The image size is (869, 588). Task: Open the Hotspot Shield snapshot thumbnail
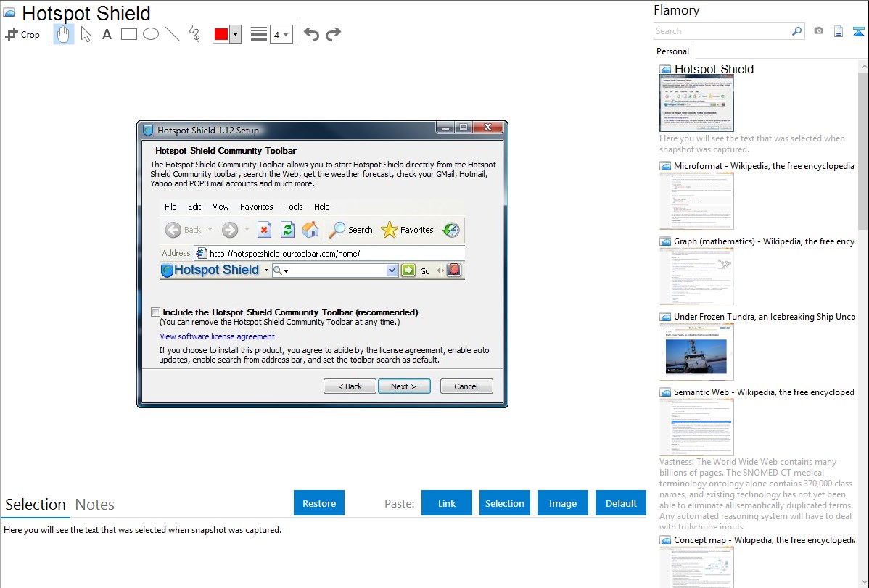point(696,103)
